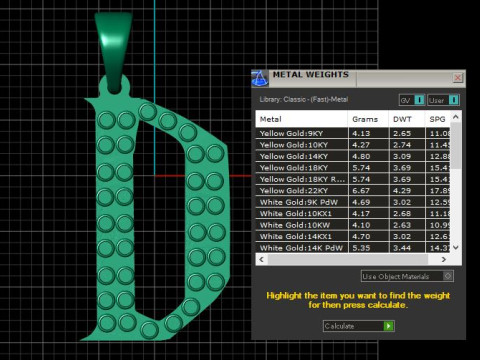Click the Calculate button
The width and height of the screenshot is (480, 360).
pos(359,326)
